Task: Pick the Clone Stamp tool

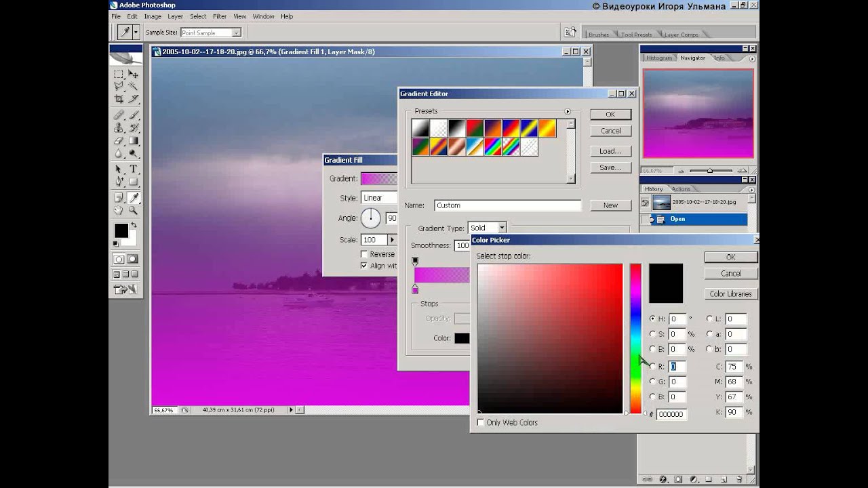Action: [119, 127]
